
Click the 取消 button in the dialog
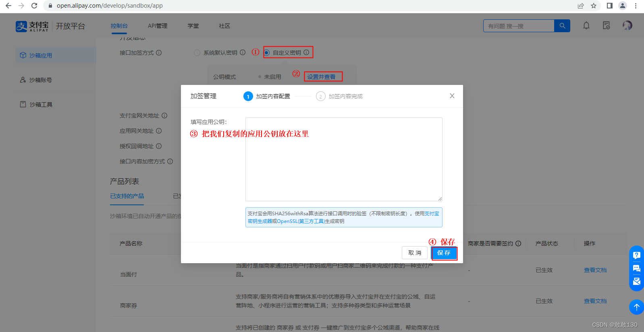(415, 253)
